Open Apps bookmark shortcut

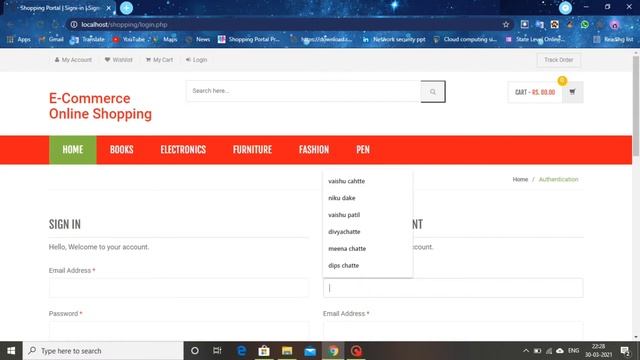(19, 39)
